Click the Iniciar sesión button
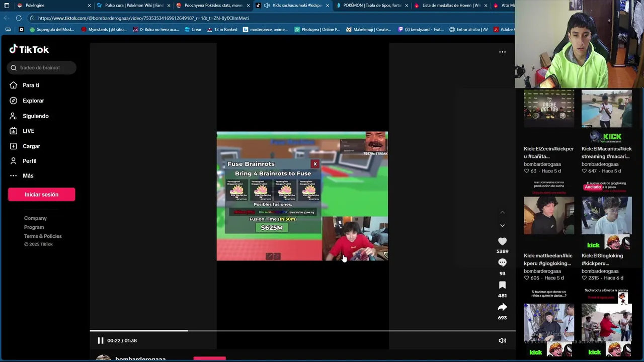This screenshot has height=362, width=644. (x=41, y=195)
